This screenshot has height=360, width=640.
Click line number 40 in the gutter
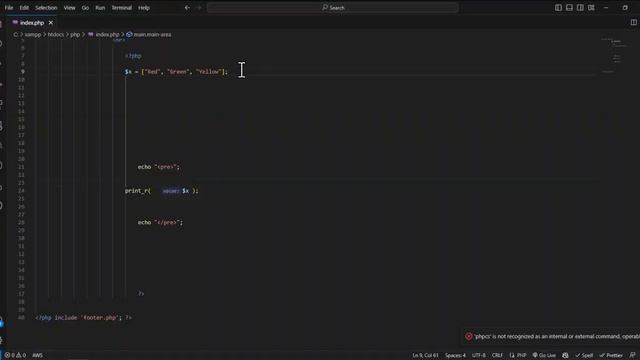21,318
